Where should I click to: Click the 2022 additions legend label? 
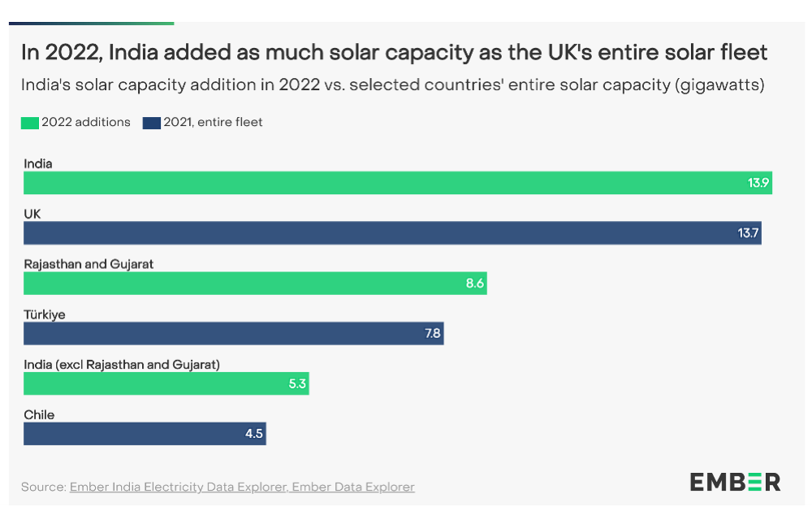click(x=86, y=122)
